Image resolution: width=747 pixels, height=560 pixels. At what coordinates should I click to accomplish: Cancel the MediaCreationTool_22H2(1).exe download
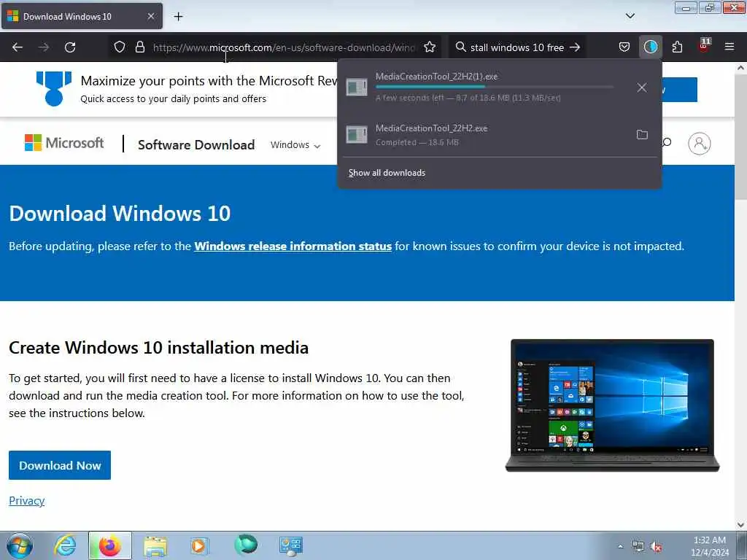pos(642,87)
